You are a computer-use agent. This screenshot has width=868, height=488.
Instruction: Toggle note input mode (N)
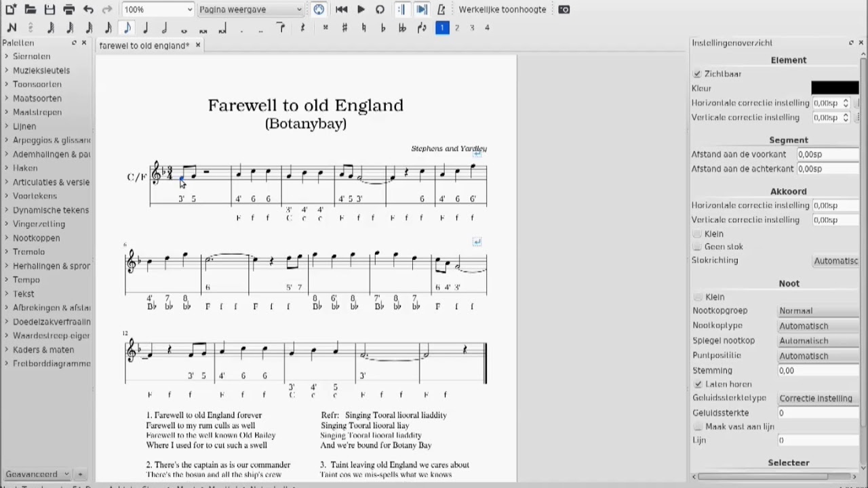click(x=12, y=28)
